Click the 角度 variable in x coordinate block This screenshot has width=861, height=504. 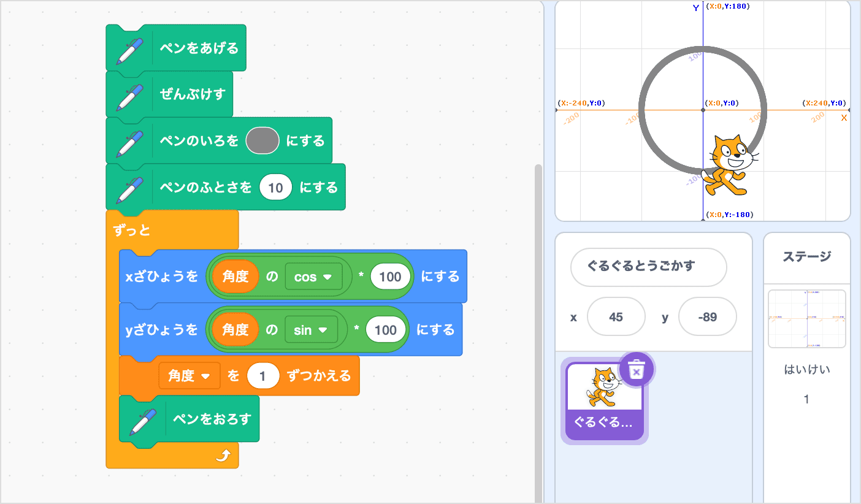(235, 277)
